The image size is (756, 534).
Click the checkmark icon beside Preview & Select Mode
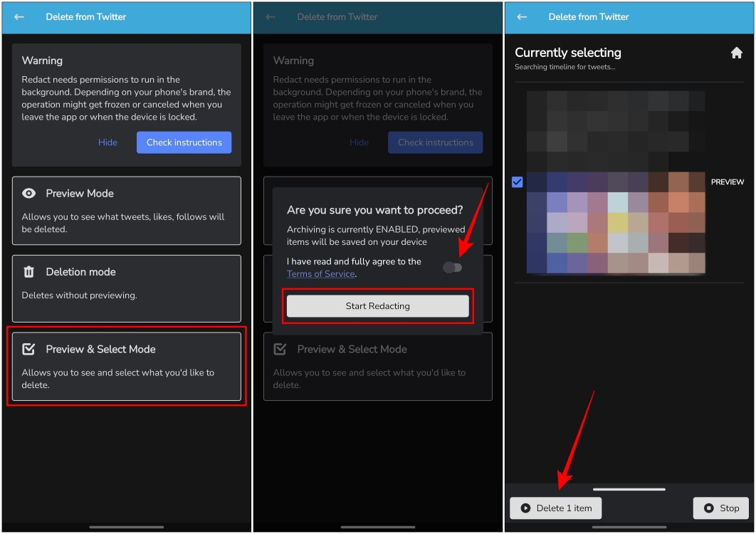(29, 349)
